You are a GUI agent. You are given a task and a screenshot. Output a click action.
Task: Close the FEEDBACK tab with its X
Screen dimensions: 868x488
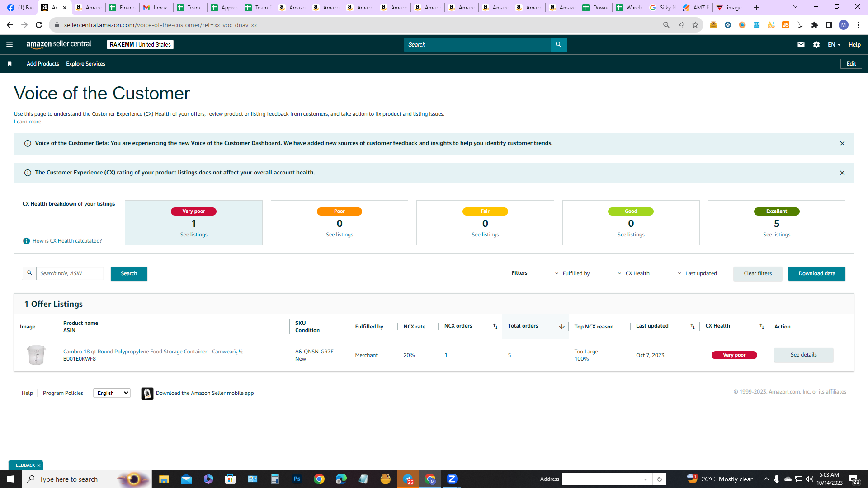(x=39, y=465)
